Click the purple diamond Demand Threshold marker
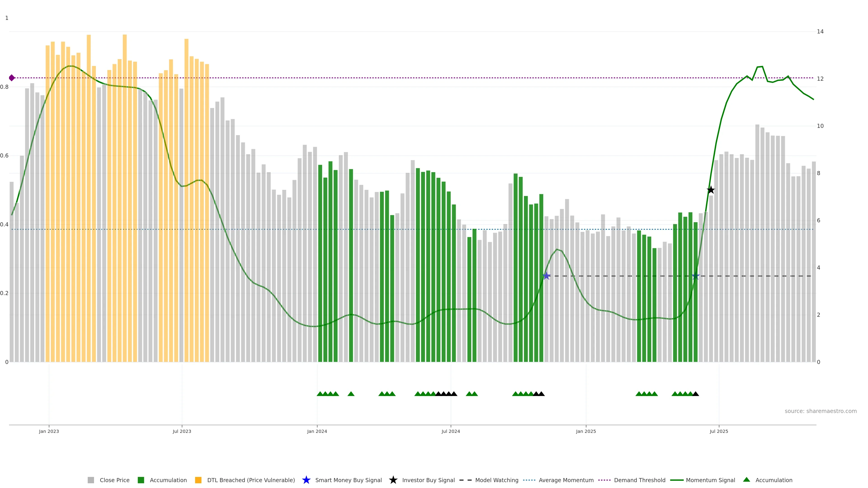This screenshot has width=868, height=488. 12,78
